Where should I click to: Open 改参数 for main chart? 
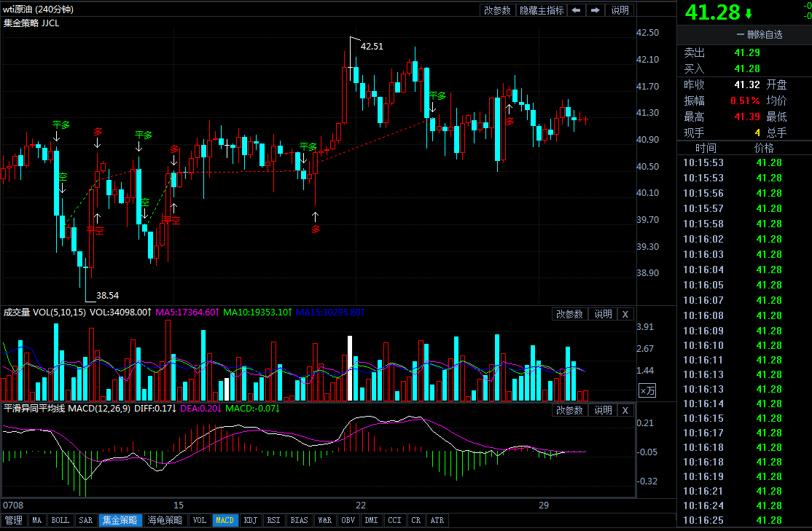point(497,10)
